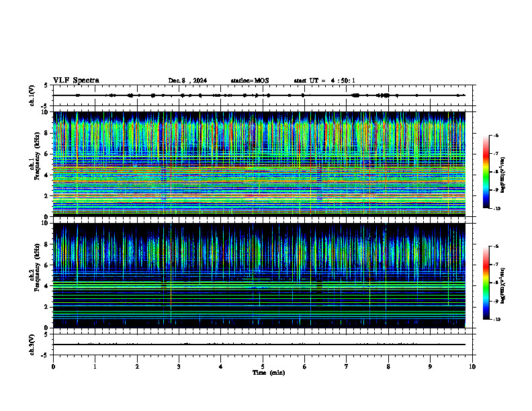Click the "10" time axis tick label
Viewport: 532px width, 411px height.
[x=472, y=367]
